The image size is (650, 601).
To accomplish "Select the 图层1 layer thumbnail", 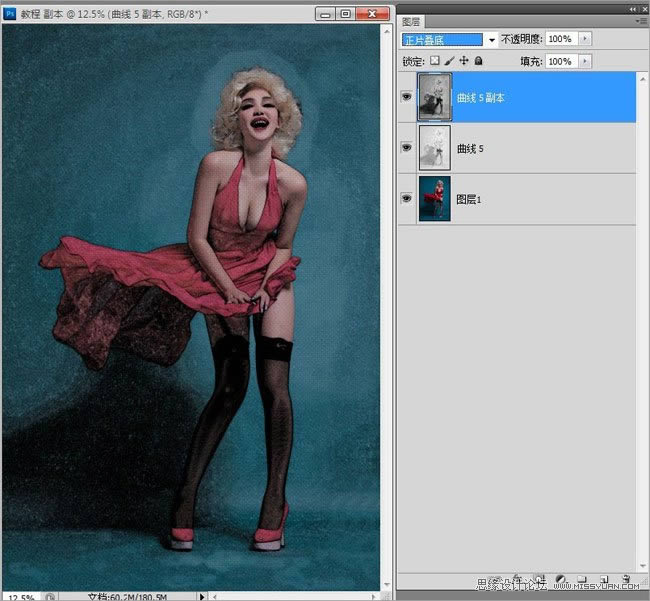I will tap(435, 198).
